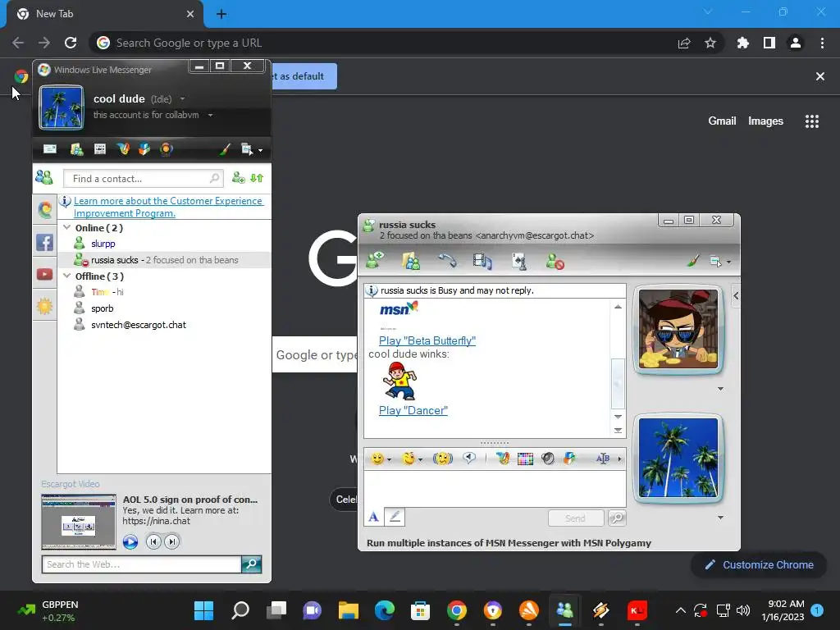Skip to next Escargot video
This screenshot has width=840, height=630.
pos(172,541)
